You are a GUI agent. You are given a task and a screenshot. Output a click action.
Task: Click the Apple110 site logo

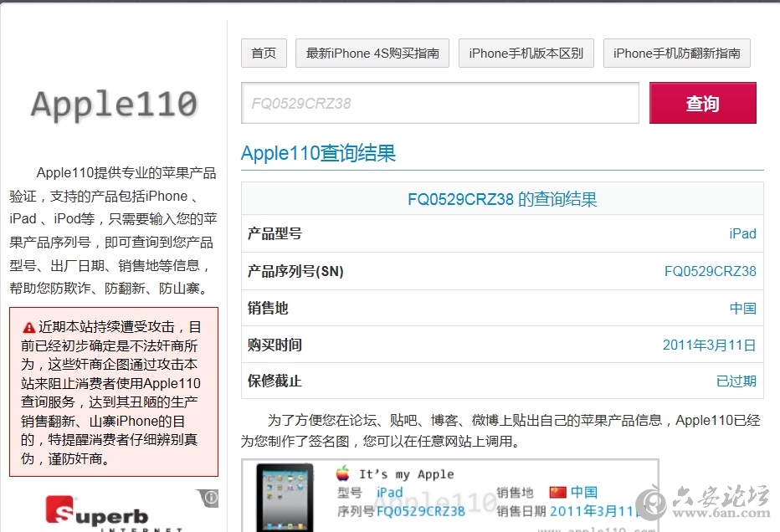pos(113,105)
